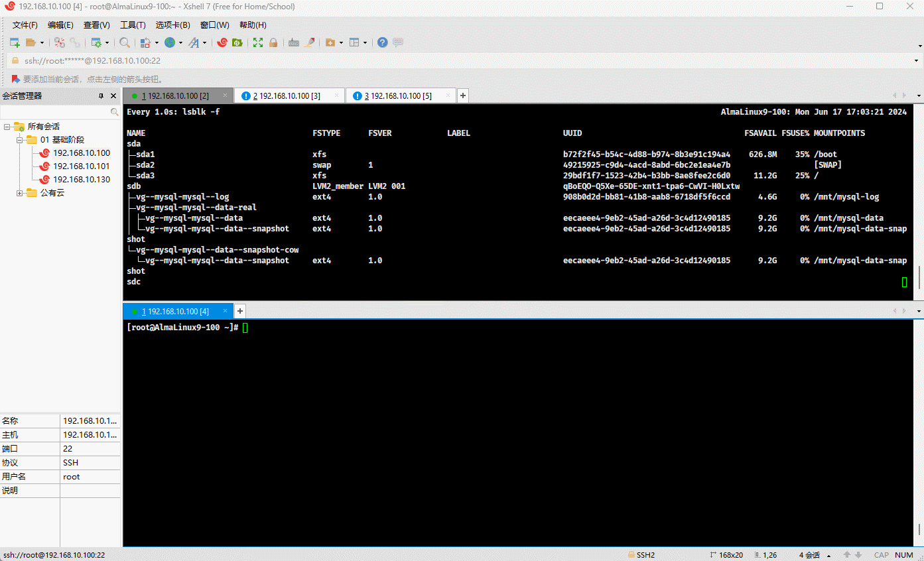Viewport: 924px width, 561px height.
Task: Click the padlock lock-screen icon in toolbar
Action: (x=273, y=42)
